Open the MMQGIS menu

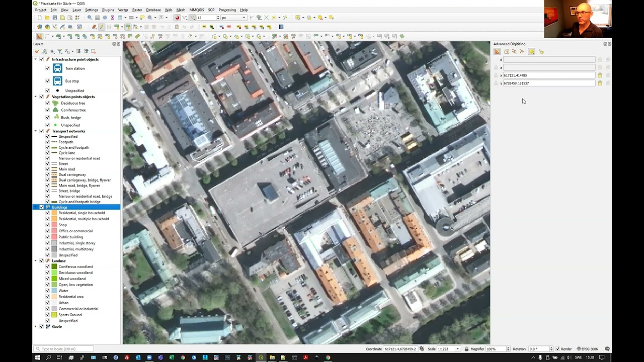coord(197,10)
